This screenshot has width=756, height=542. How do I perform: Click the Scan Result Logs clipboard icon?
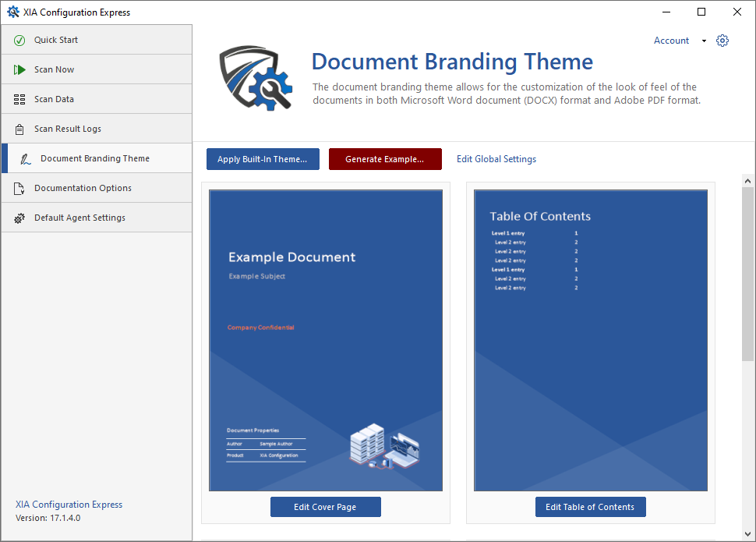pos(19,129)
